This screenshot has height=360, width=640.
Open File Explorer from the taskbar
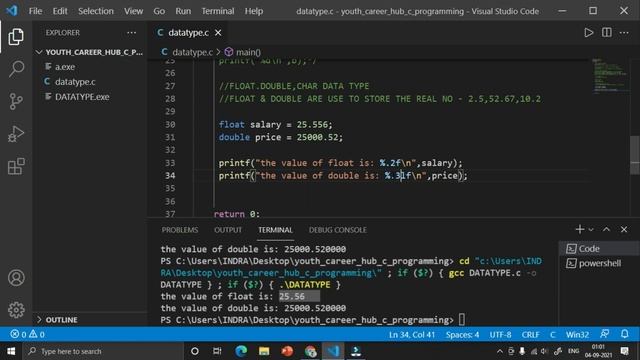coord(264,351)
